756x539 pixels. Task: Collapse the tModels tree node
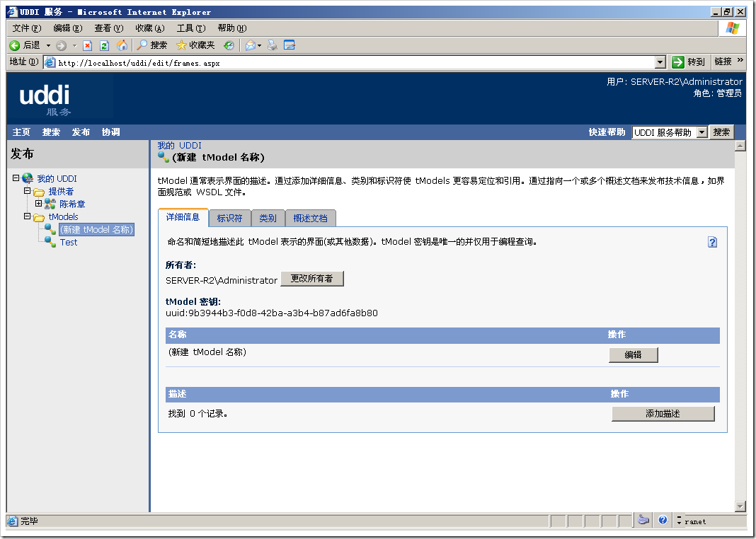(x=28, y=216)
